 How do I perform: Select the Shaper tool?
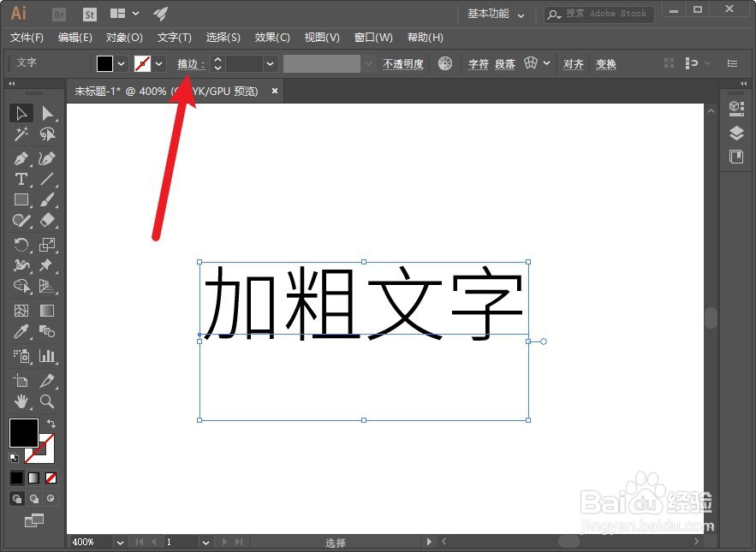(21, 220)
